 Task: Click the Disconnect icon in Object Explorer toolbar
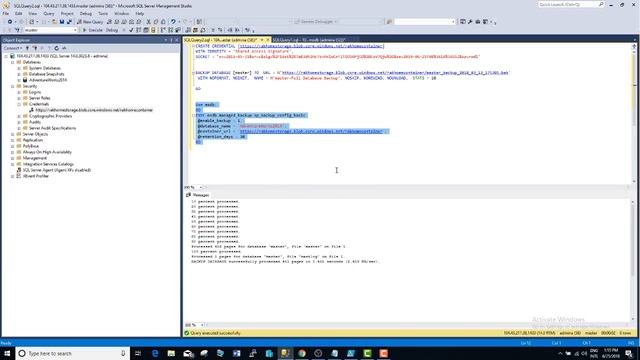[x=35, y=48]
